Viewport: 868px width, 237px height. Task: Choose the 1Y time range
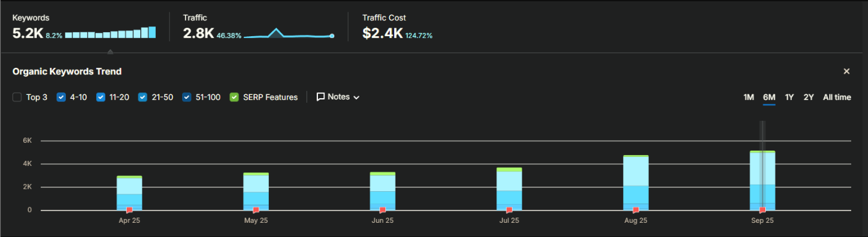point(789,98)
